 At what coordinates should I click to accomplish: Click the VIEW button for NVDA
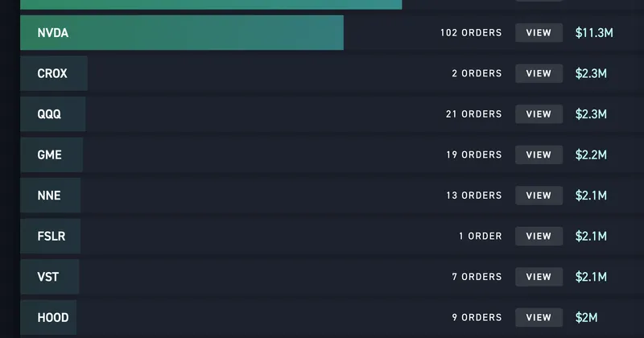pos(539,33)
